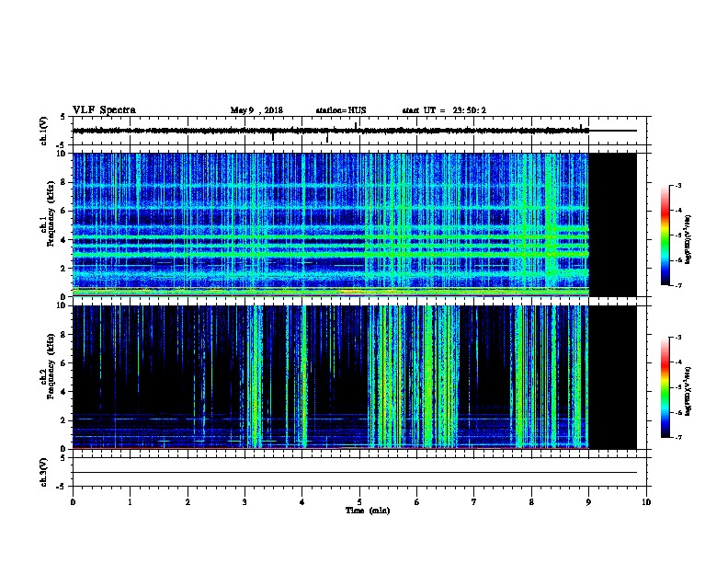Click the "5" upper tick of ch.1(V) panel
Viewport: 728px width, 563px height.
tap(63, 117)
